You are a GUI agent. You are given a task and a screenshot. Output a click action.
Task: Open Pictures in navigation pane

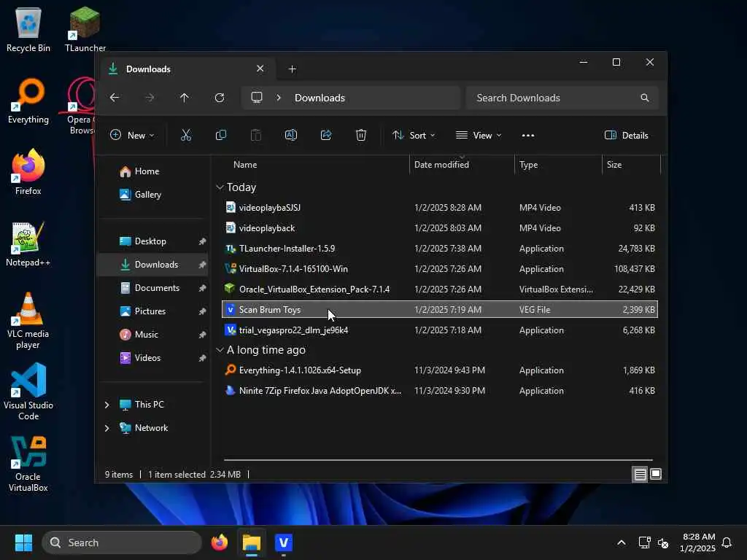pos(150,311)
